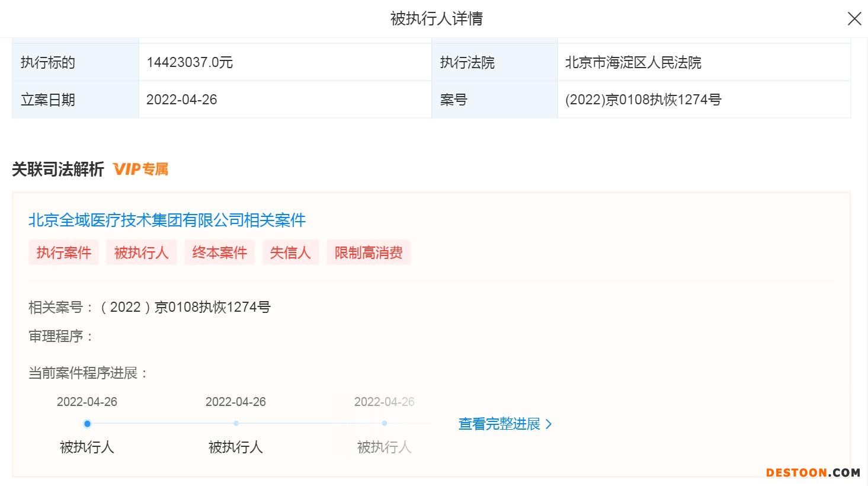Click the 关联司法解析 section heading
Screen dimensions: 868x486
(58, 170)
